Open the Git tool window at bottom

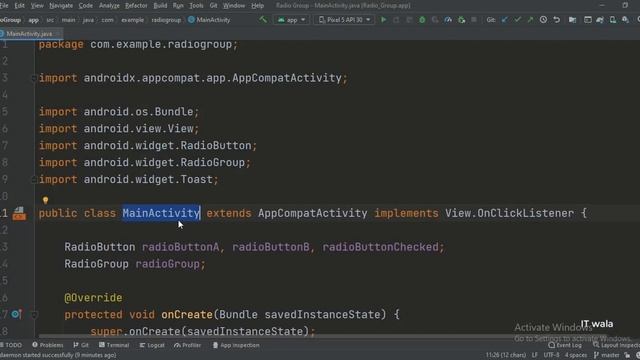(x=81, y=345)
